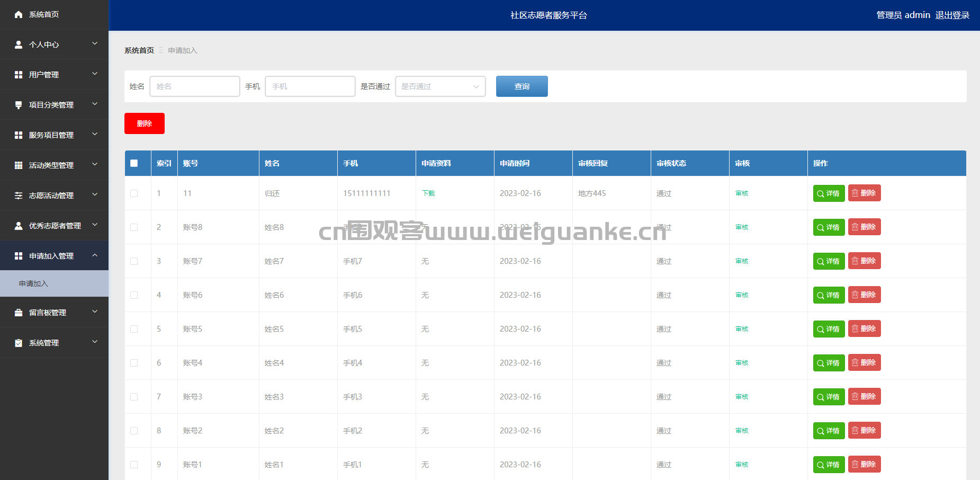Check the checkbox for row with 账号8

point(134,227)
